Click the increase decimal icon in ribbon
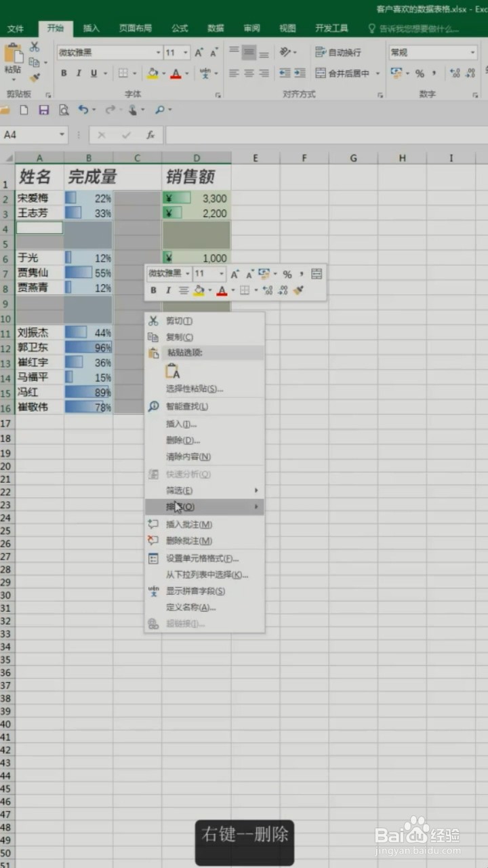The image size is (488, 868). pos(455,73)
